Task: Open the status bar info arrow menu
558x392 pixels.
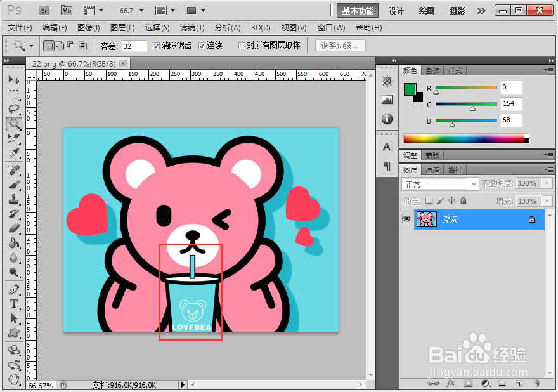Action: (x=183, y=385)
